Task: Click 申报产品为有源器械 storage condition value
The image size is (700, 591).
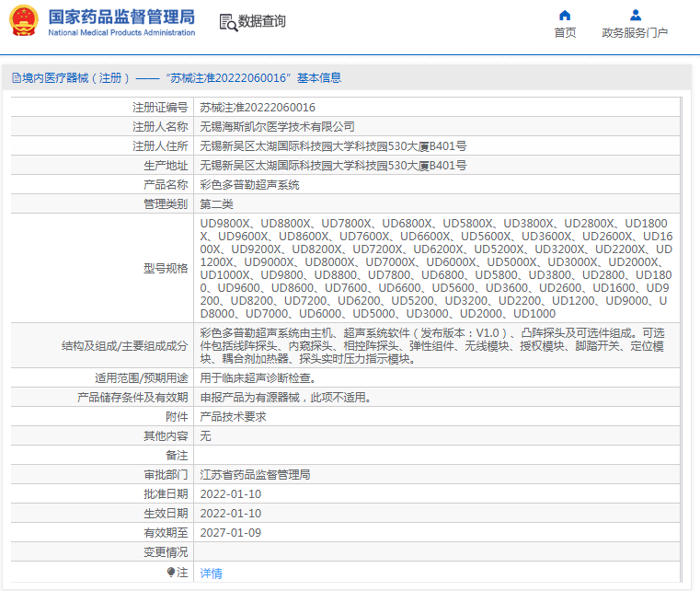Action: click(x=286, y=397)
